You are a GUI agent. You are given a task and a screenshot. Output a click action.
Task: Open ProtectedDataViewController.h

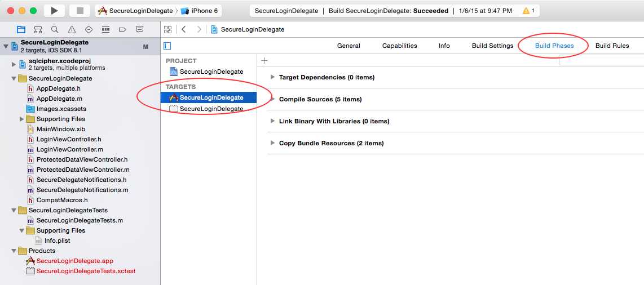(x=82, y=159)
